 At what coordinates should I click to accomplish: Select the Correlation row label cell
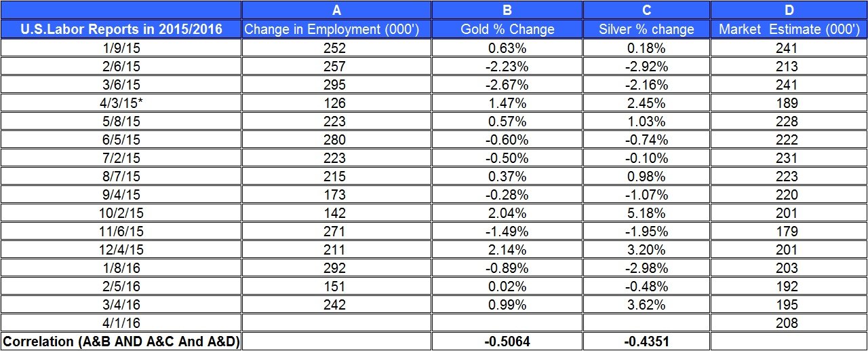[x=121, y=341]
